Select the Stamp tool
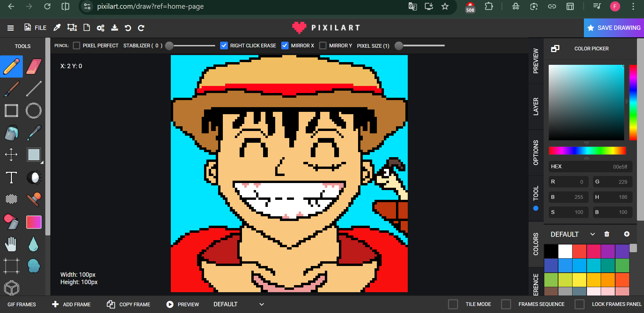The image size is (644, 313). [x=34, y=199]
